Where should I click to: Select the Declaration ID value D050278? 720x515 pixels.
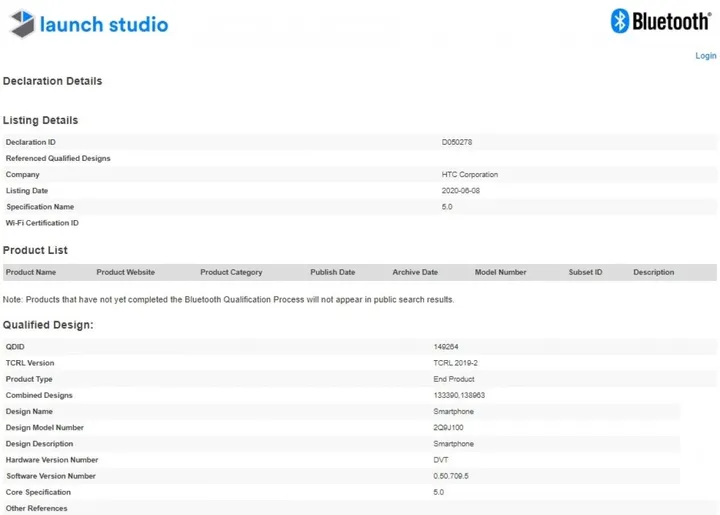point(457,142)
